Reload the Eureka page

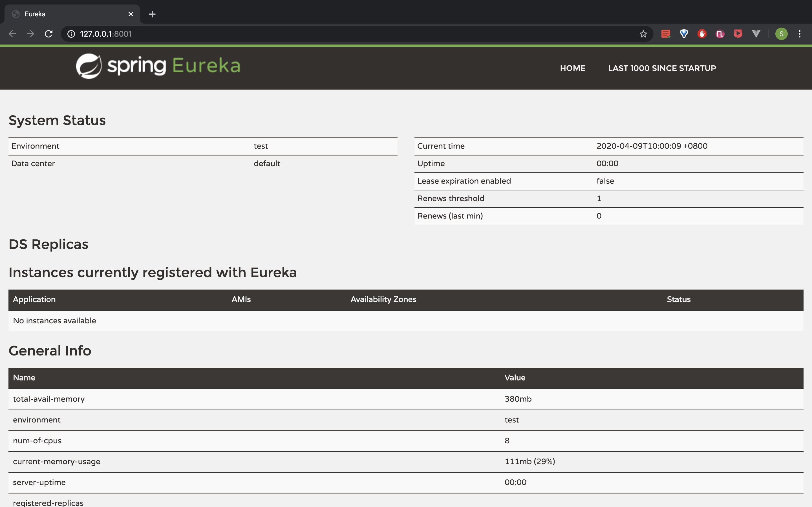[49, 34]
